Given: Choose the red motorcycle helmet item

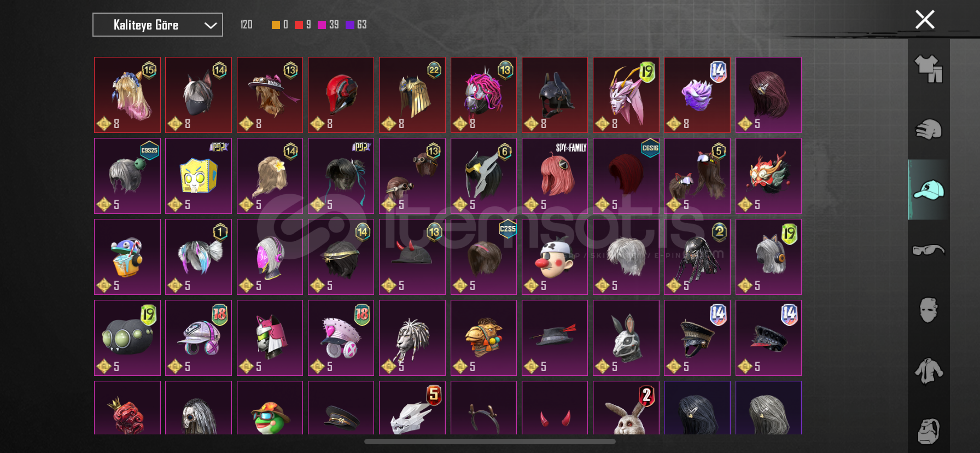Looking at the screenshot, I should [x=341, y=95].
